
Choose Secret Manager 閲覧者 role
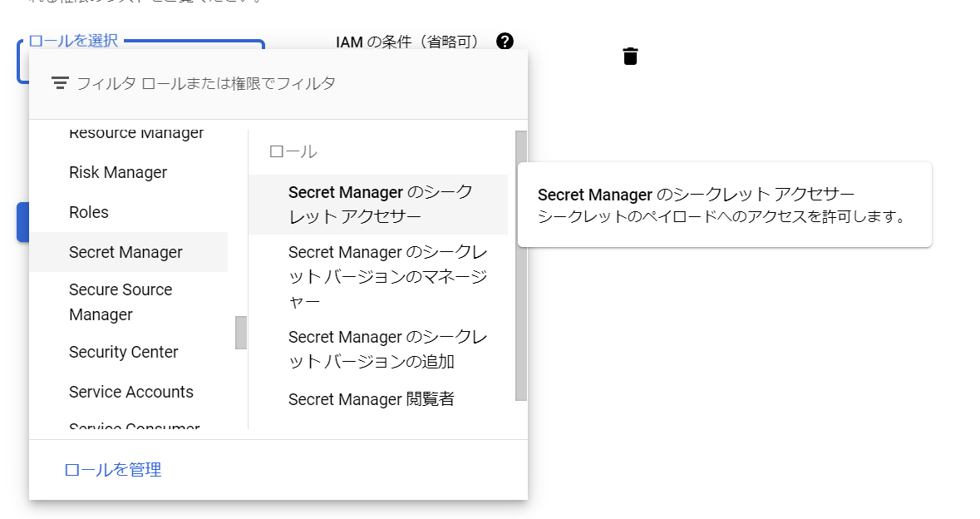pos(378,399)
